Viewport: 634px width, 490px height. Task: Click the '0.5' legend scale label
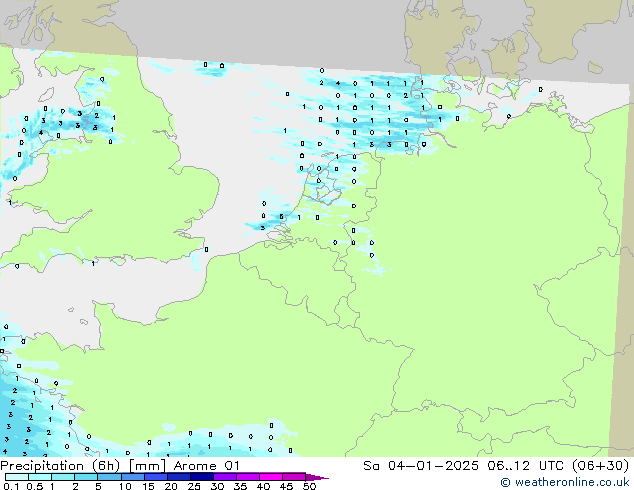pyautogui.click(x=35, y=486)
